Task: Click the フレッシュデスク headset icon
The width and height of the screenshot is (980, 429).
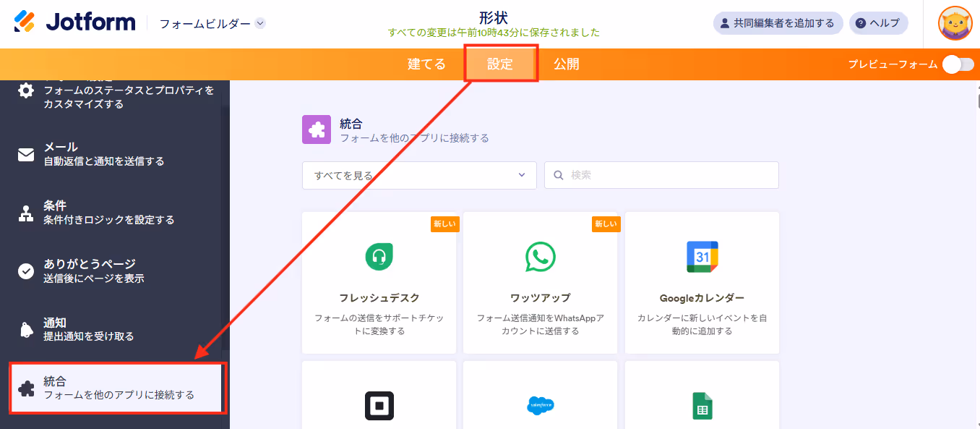Action: [379, 257]
